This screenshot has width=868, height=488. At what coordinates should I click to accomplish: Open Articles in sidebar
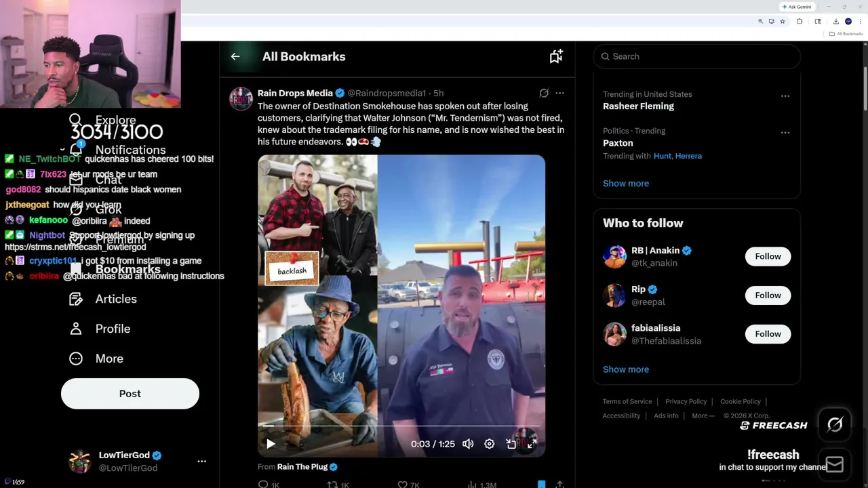103,299
